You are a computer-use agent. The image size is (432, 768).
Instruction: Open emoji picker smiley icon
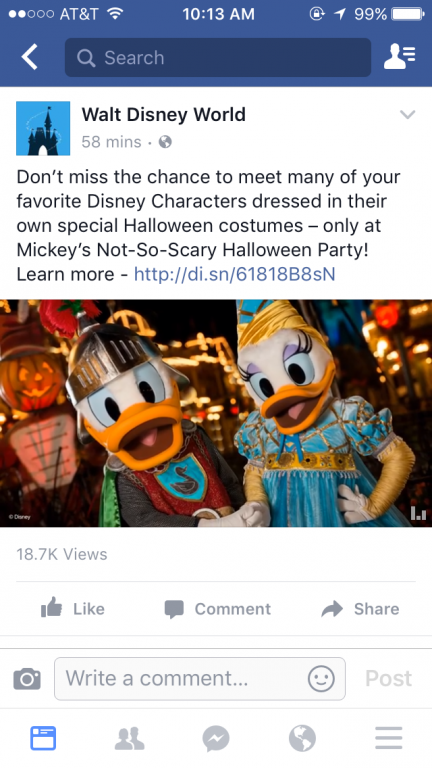pyautogui.click(x=321, y=679)
